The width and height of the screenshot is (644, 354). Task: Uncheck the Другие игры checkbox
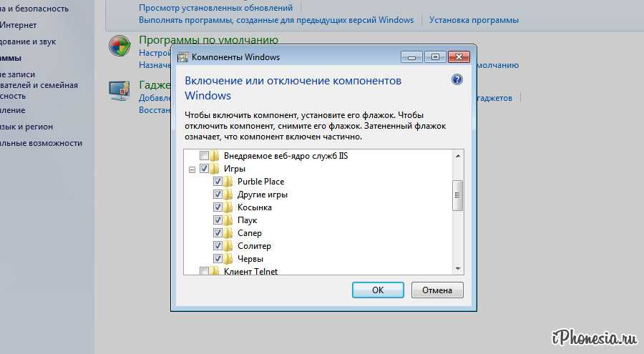(218, 195)
